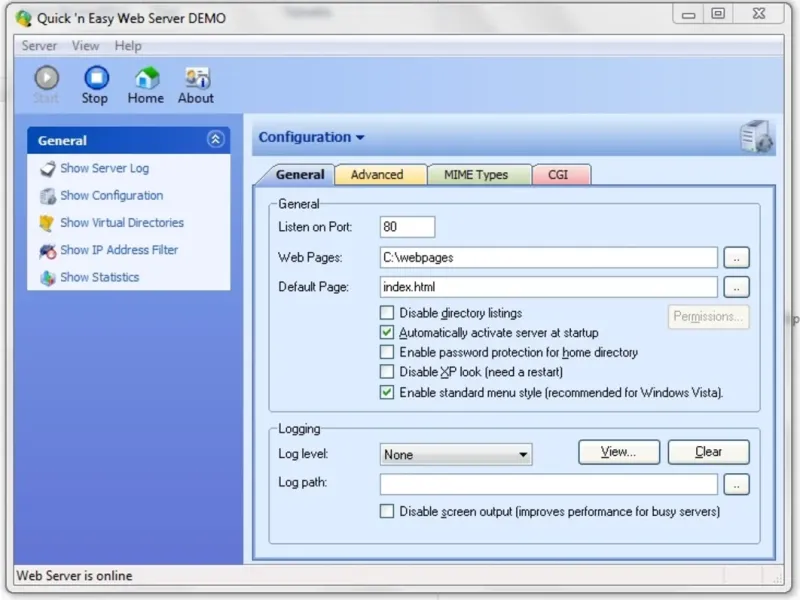Click the server configuration icon in header
The image size is (800, 600).
point(757,136)
